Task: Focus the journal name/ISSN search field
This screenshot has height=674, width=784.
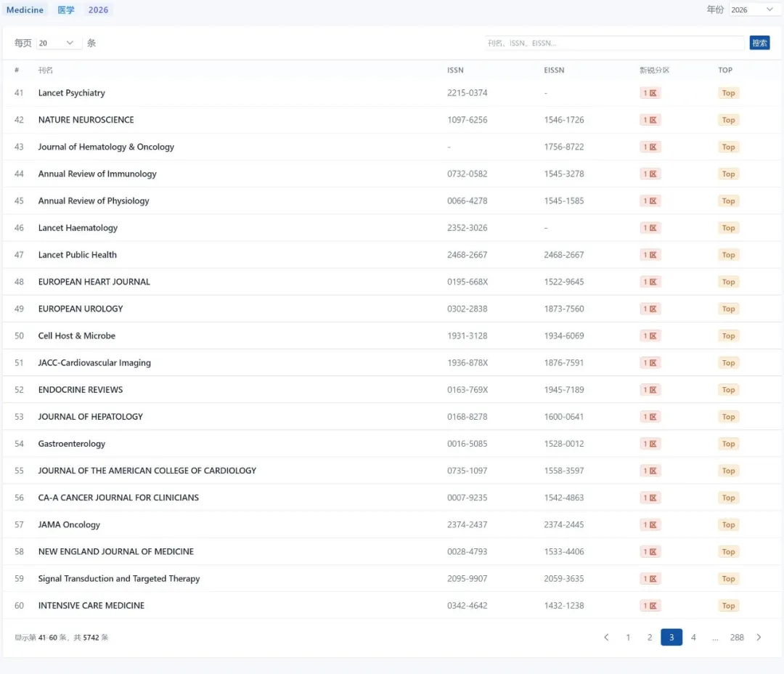Action: [614, 43]
